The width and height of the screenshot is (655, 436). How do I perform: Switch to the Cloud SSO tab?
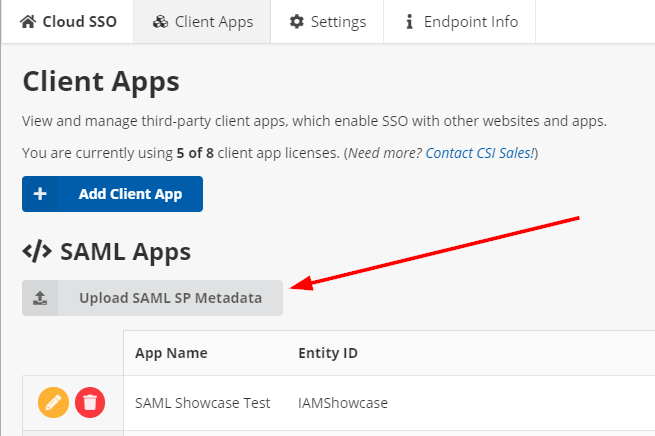coord(76,21)
